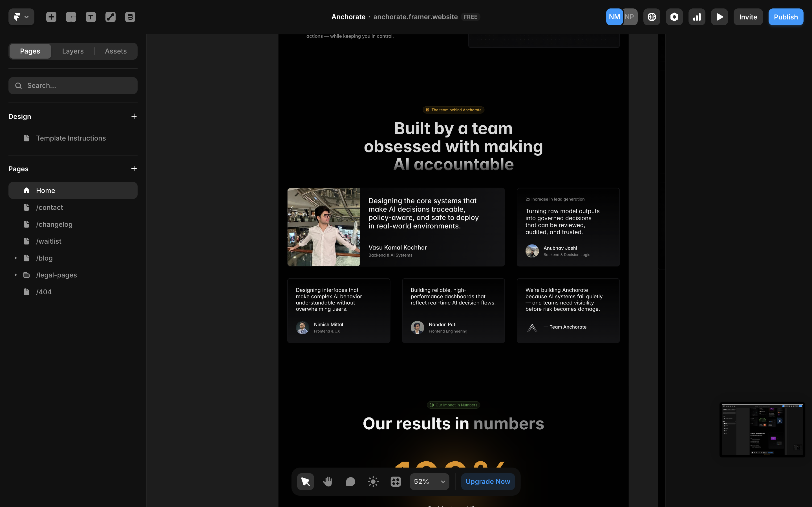
Task: Open the Framer logo dropdown menu
Action: (x=21, y=16)
